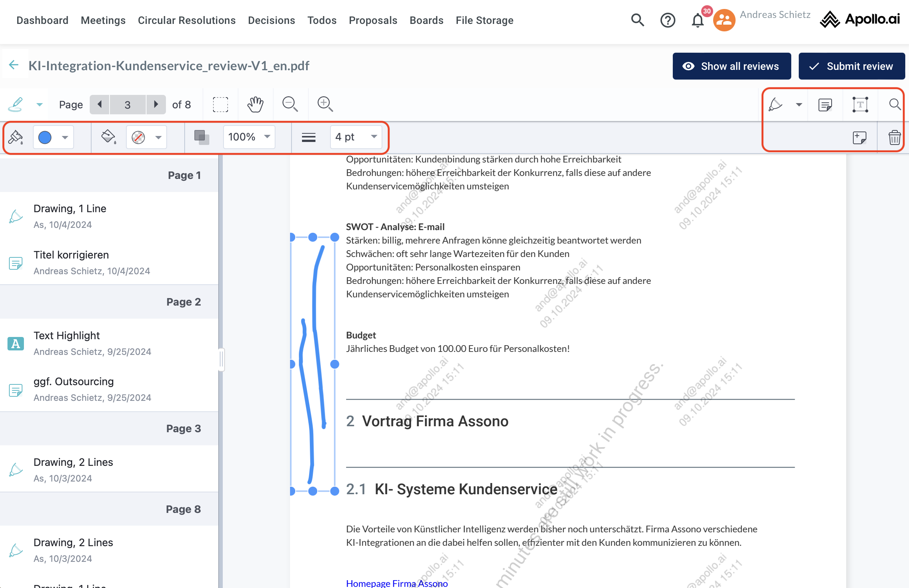Viewport: 909px width, 588px height.
Task: Activate the marquee selection tool
Action: (x=221, y=104)
